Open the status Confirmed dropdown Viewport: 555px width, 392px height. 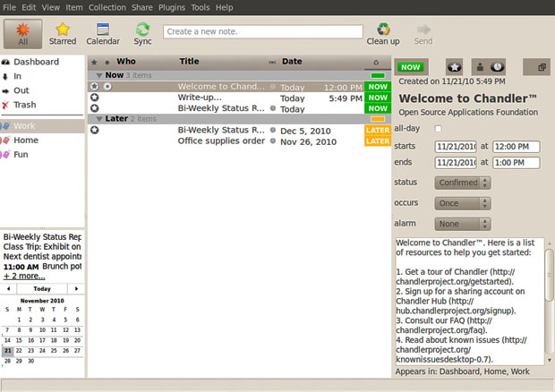coord(463,183)
